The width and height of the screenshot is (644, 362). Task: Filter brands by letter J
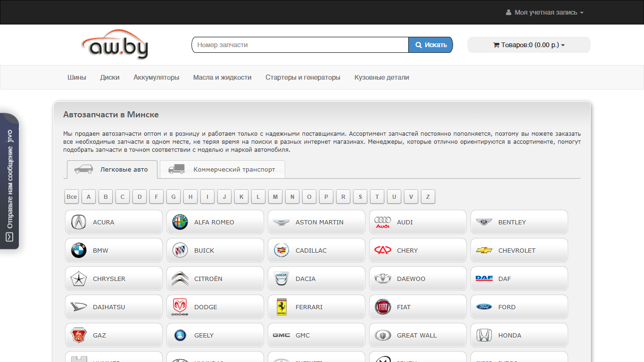pyautogui.click(x=224, y=197)
